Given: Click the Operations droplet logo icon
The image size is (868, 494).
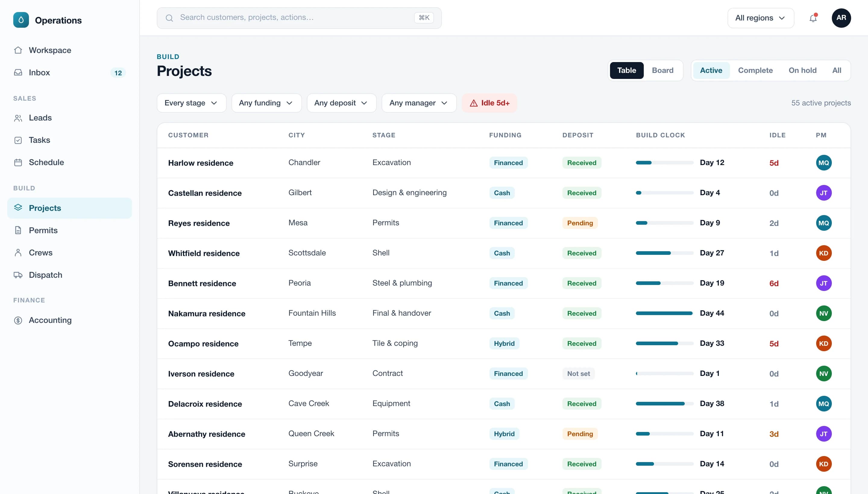Looking at the screenshot, I should pos(21,20).
